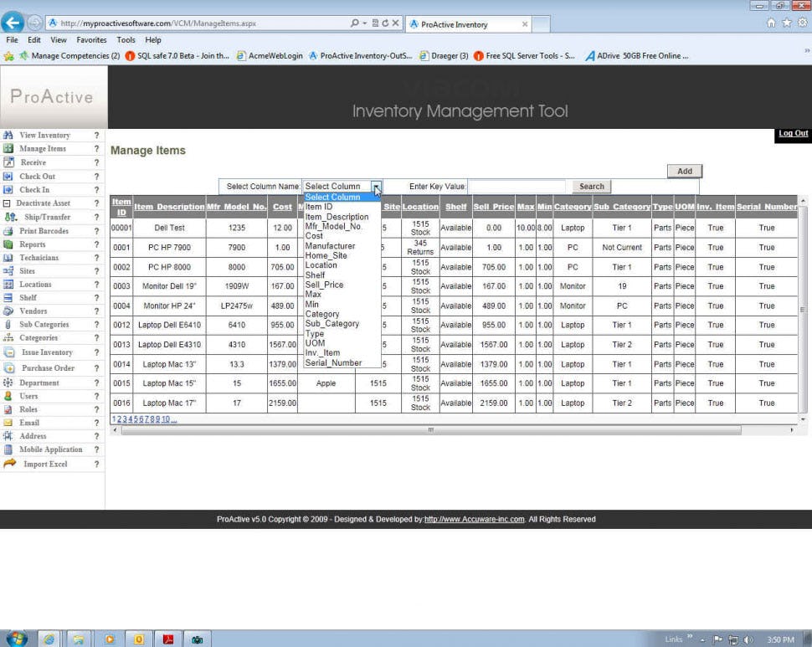Click the Users sidebar icon
The width and height of the screenshot is (812, 647).
click(x=8, y=395)
